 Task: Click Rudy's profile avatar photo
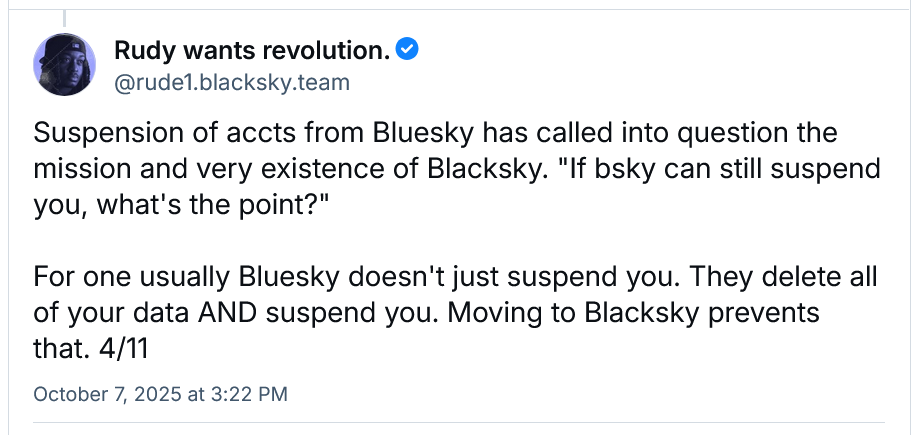pos(65,63)
